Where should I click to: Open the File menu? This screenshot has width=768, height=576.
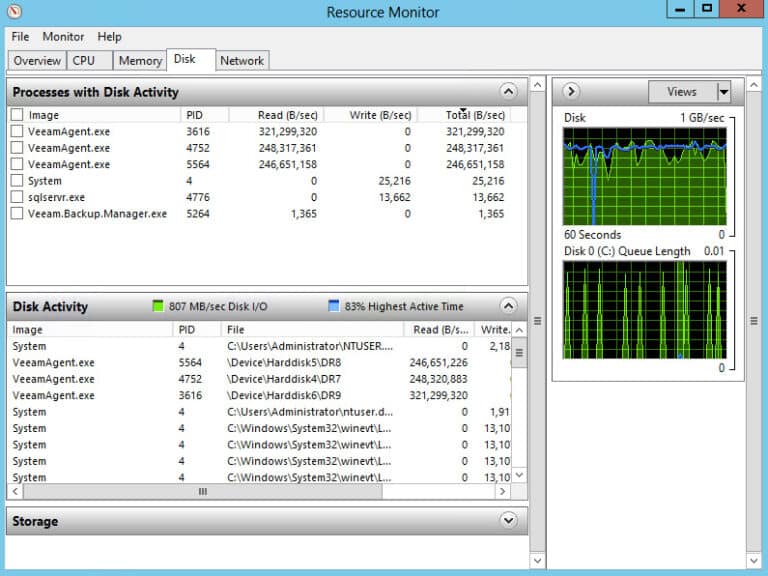[20, 37]
